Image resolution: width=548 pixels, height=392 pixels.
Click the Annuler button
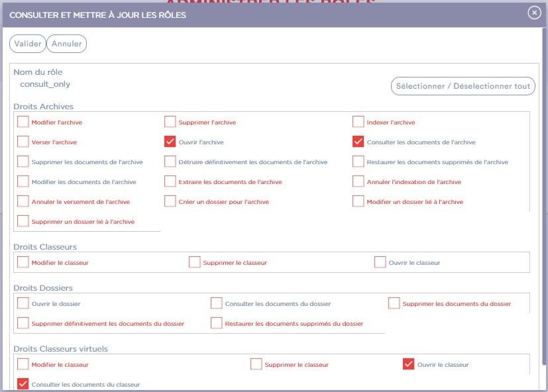tap(67, 44)
